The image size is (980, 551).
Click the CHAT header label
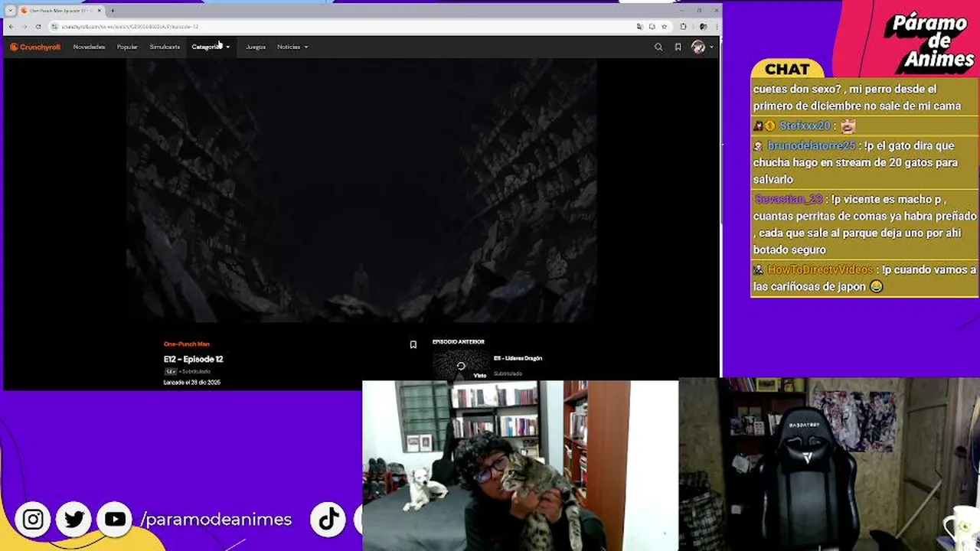tap(787, 69)
